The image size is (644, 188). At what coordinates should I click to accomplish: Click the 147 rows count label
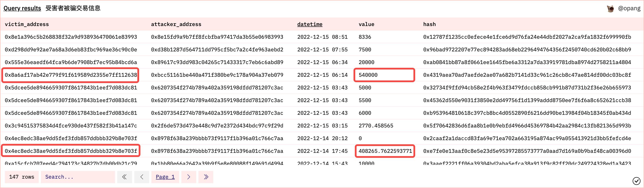coord(21,177)
